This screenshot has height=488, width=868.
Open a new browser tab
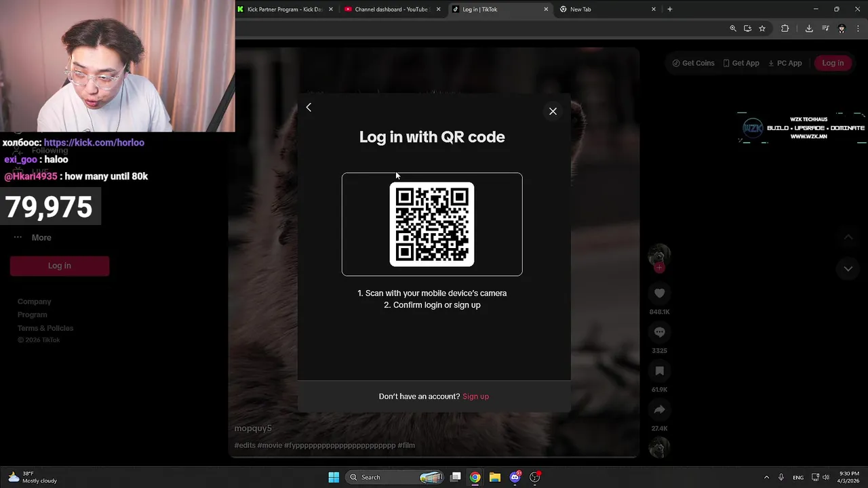click(x=670, y=9)
